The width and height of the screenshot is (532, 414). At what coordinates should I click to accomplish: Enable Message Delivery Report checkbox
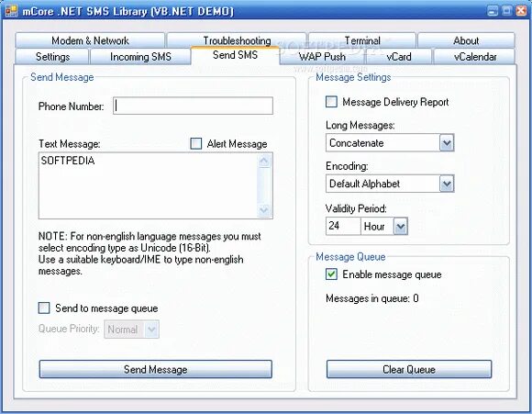point(331,102)
